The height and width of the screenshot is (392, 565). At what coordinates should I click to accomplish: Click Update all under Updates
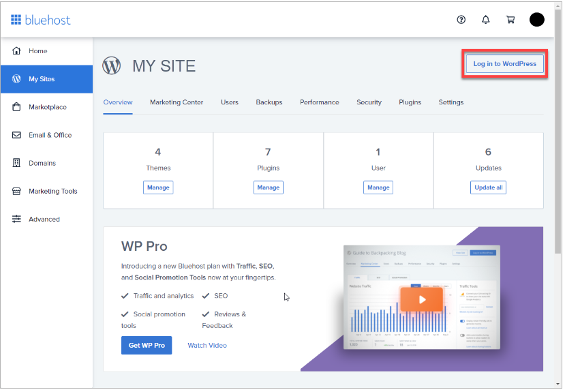488,187
